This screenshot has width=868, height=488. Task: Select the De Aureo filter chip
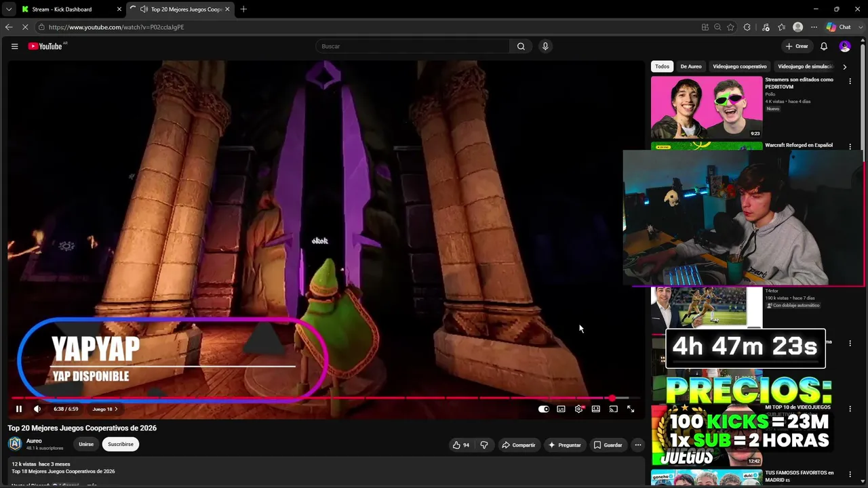[x=691, y=66]
